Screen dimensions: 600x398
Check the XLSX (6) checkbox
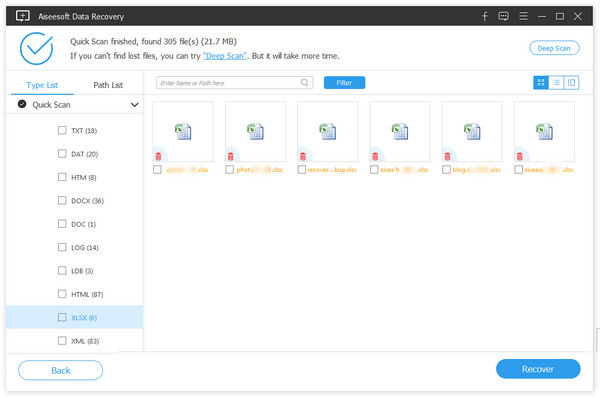(x=62, y=317)
